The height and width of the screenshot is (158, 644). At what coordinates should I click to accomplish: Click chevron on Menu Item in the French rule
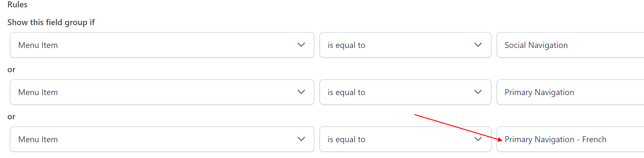(x=301, y=139)
